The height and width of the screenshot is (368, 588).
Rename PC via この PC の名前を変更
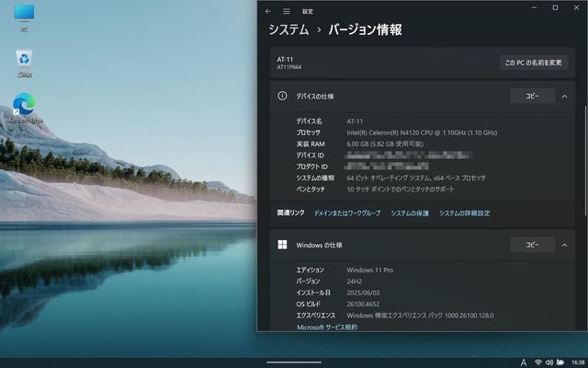pyautogui.click(x=533, y=63)
